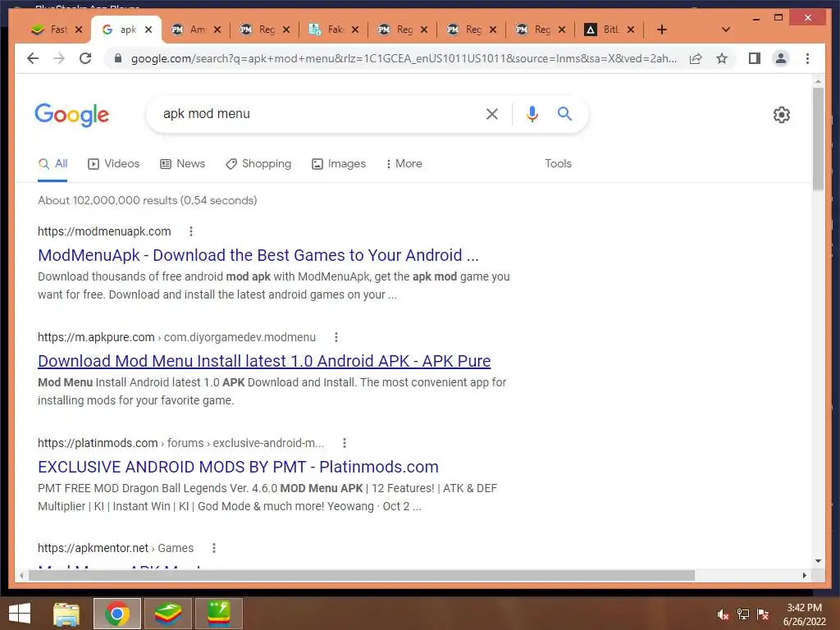Expand the More search filters
Viewport: 840px width, 630px height.
tap(404, 163)
